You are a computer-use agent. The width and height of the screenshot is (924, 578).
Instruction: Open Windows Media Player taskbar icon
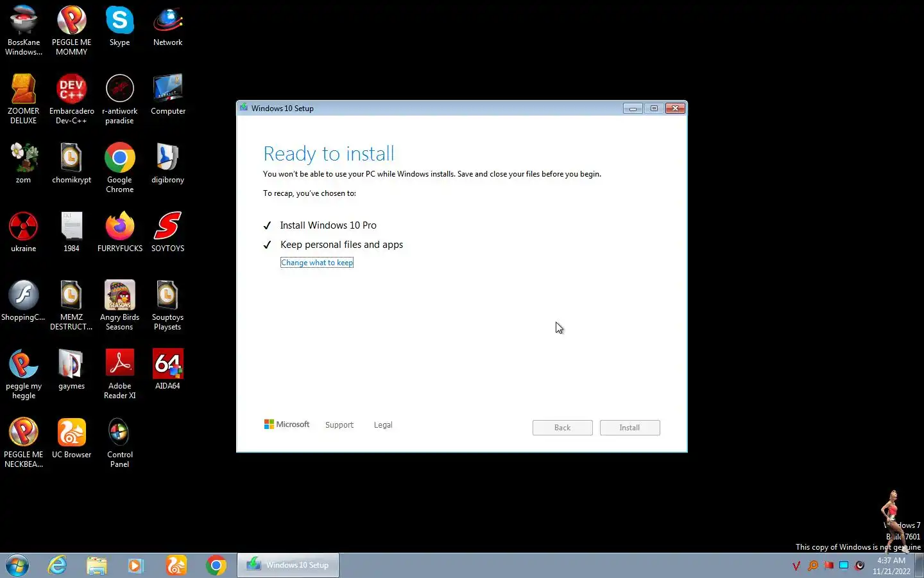[135, 565]
